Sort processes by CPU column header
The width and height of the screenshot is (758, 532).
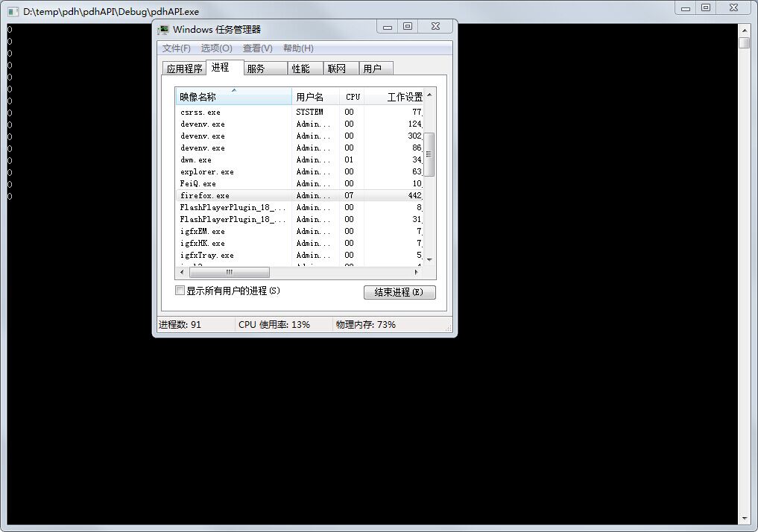[x=352, y=97]
